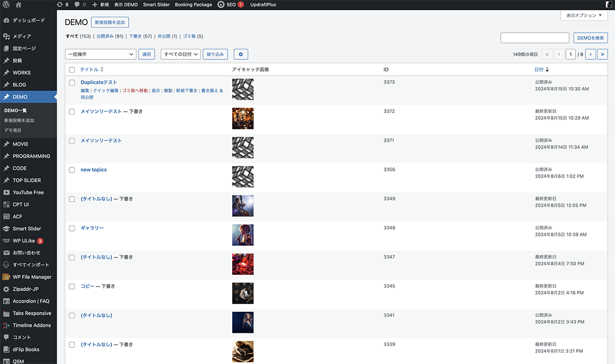This screenshot has height=364, width=615.
Task: Open the メディア menu in sidebar
Action: (22, 36)
